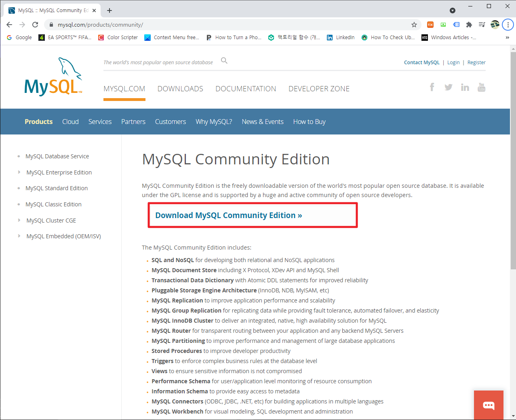Open How to Turn a Pho... bookmark
The width and height of the screenshot is (516, 420).
[x=234, y=38]
